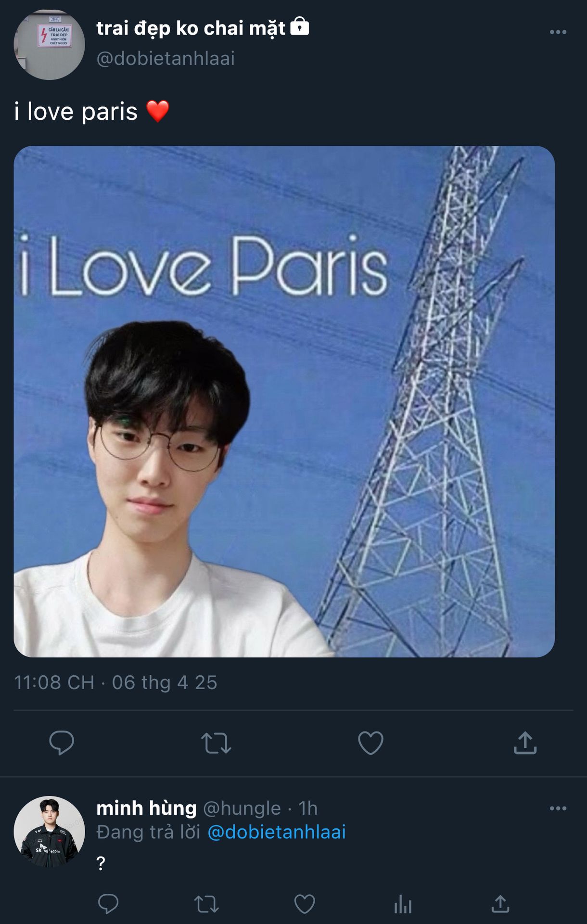Open minh hùng's profile avatar
The width and height of the screenshot is (587, 924).
tap(49, 832)
